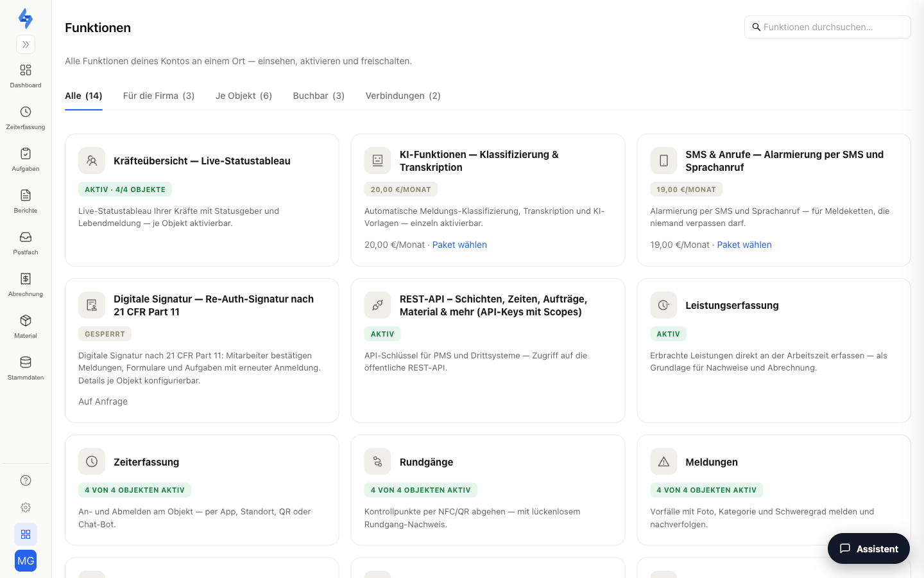Click the Zeiterfassung card clock icon
This screenshot has width=924, height=578.
coord(92,462)
